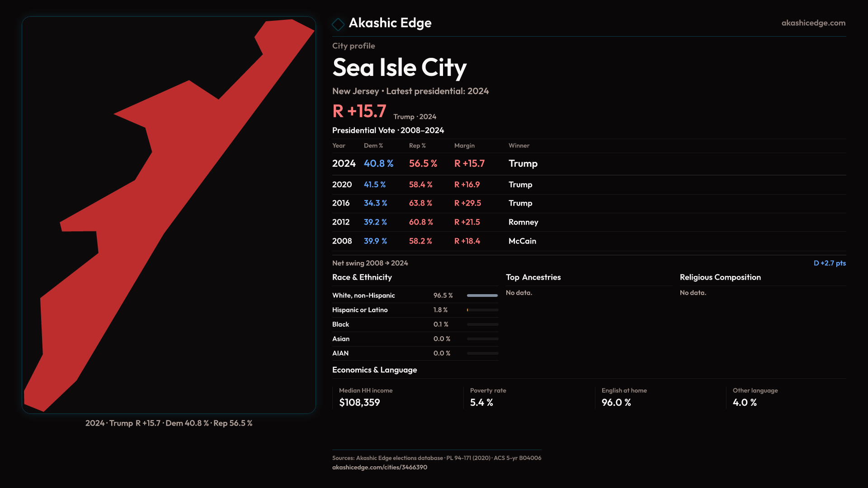Viewport: 868px width, 488px height.
Task: Open the akashicedge.com link in header
Action: pos(813,23)
